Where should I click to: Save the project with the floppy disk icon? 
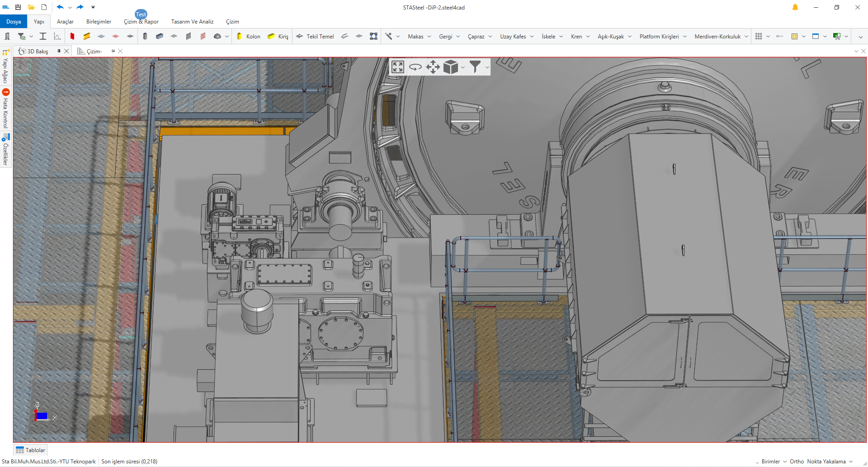tap(18, 7)
